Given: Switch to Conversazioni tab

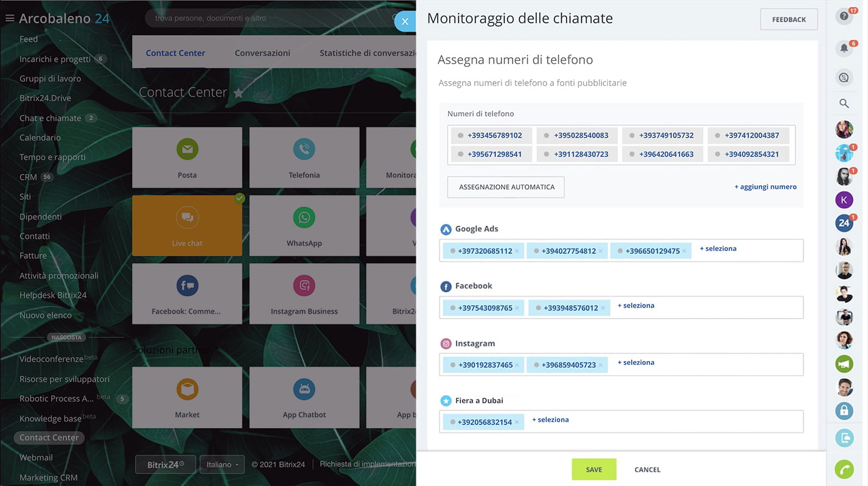Looking at the screenshot, I should click(262, 53).
